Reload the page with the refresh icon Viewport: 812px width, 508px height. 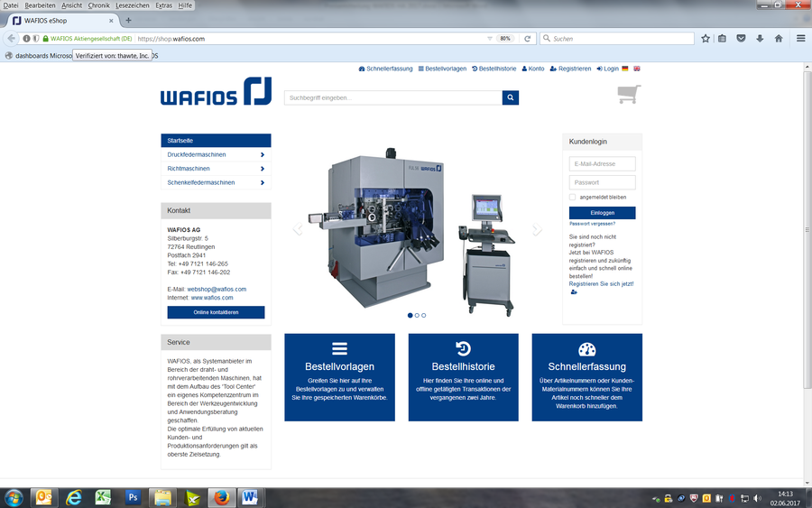[527, 38]
